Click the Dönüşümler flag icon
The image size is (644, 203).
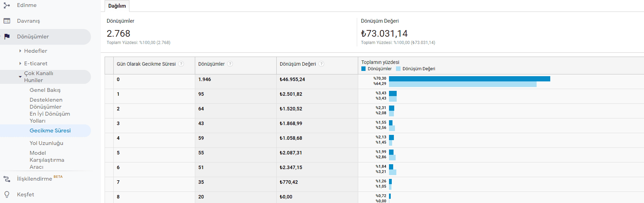7,37
